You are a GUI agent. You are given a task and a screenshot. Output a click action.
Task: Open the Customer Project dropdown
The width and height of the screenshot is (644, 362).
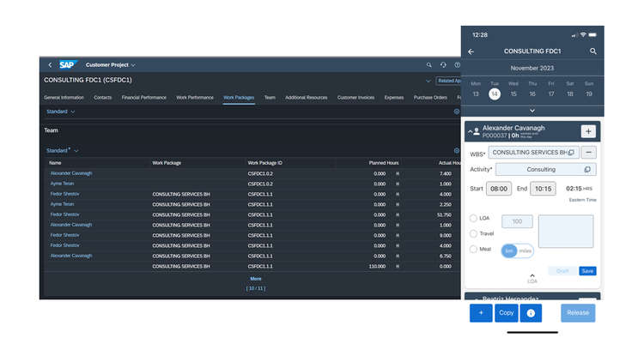click(110, 65)
